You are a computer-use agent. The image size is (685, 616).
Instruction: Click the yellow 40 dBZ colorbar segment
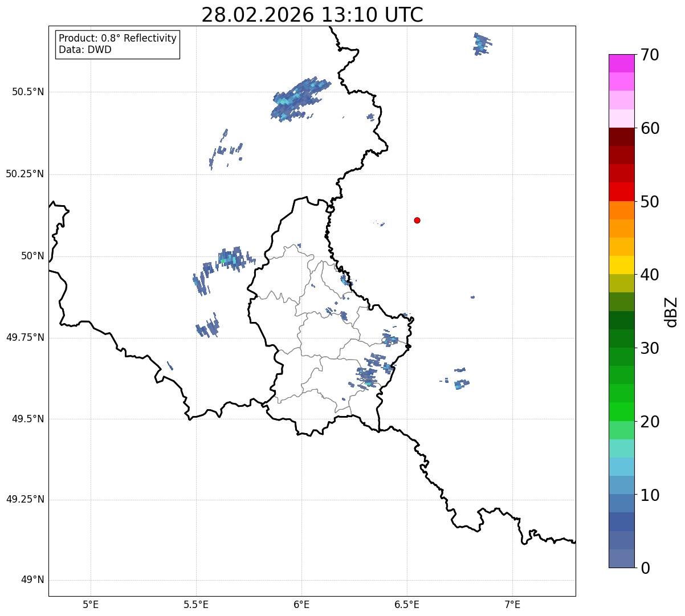click(x=621, y=265)
